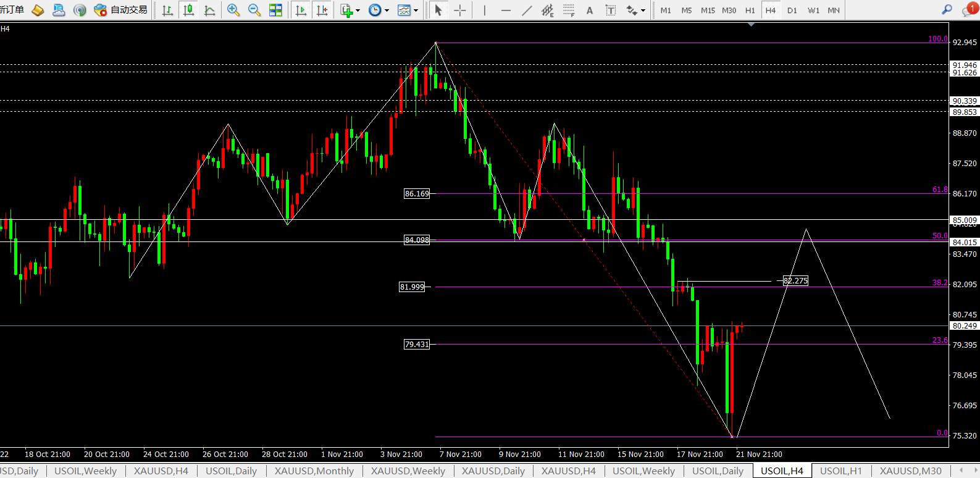Select the arrows objects tool
Screen dimensions: 980x478
point(631,10)
